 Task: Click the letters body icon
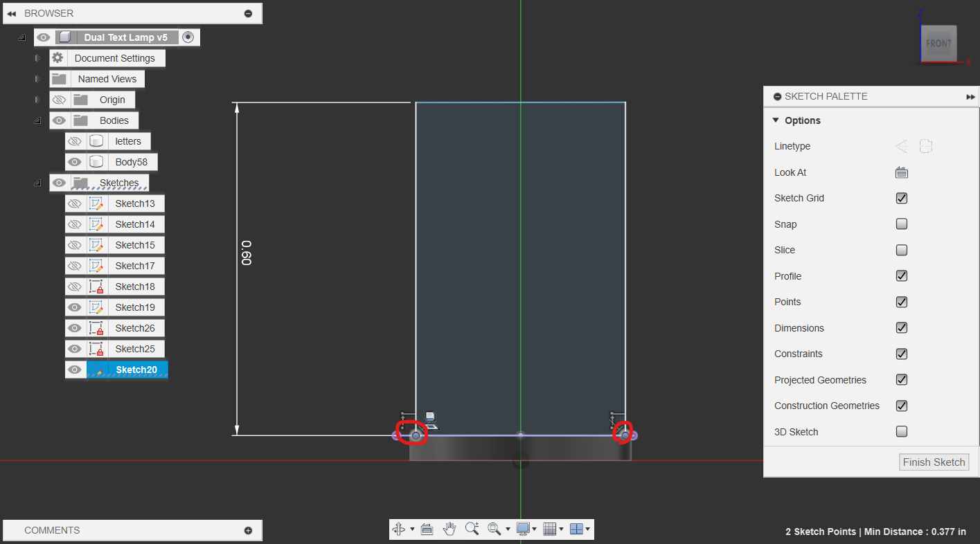tap(96, 141)
